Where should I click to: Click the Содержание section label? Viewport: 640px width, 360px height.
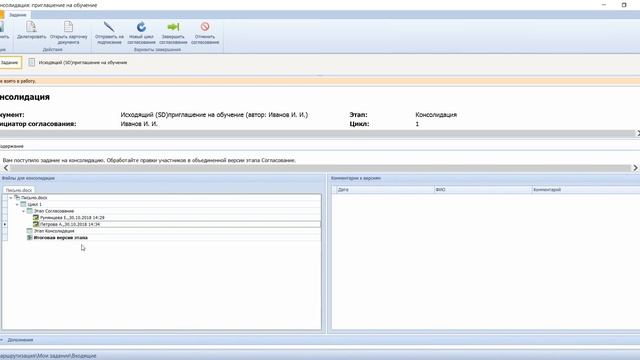coord(11,146)
